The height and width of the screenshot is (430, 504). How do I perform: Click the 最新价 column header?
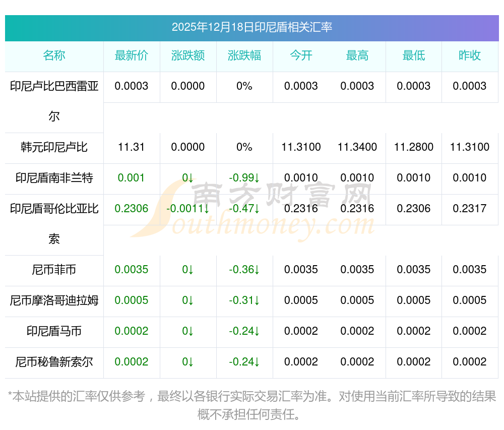click(132, 55)
